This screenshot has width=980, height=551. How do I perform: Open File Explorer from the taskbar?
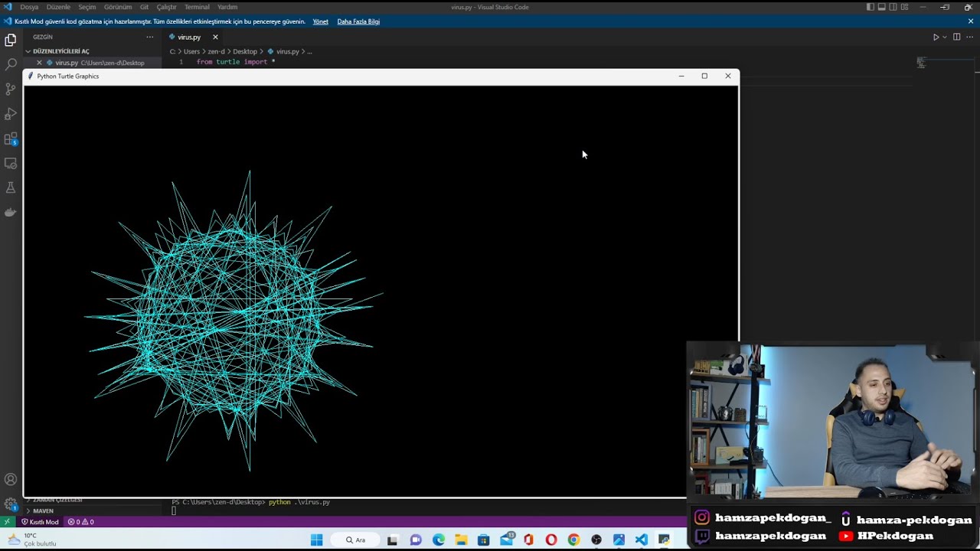(461, 540)
